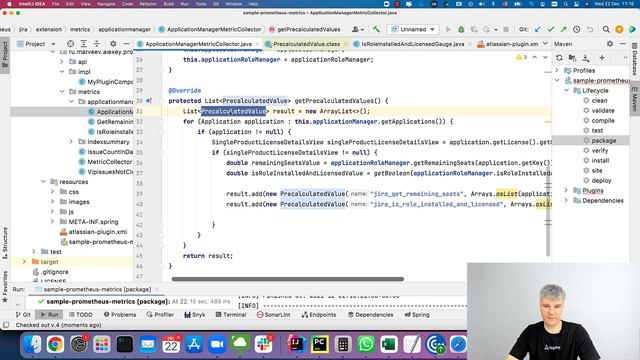The image size is (640, 360).
Task: Collapse the impl folder
Action: (62, 71)
